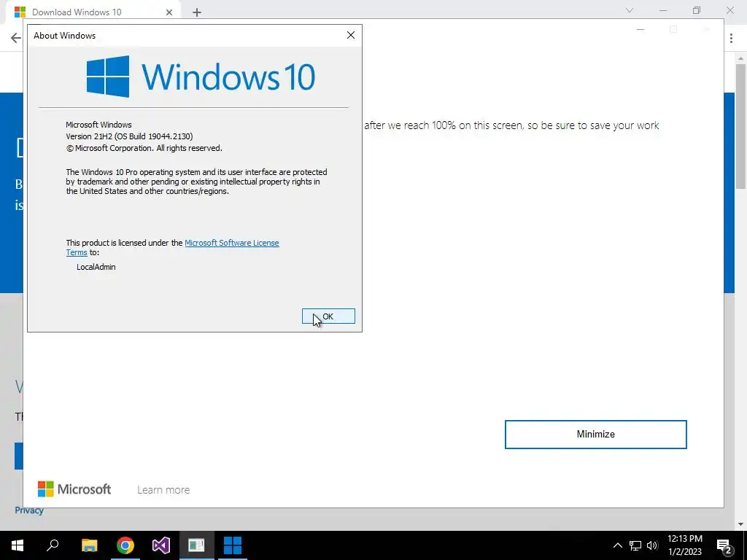The width and height of the screenshot is (747, 560).
Task: Open the tab search dropdown chevron
Action: [630, 10]
